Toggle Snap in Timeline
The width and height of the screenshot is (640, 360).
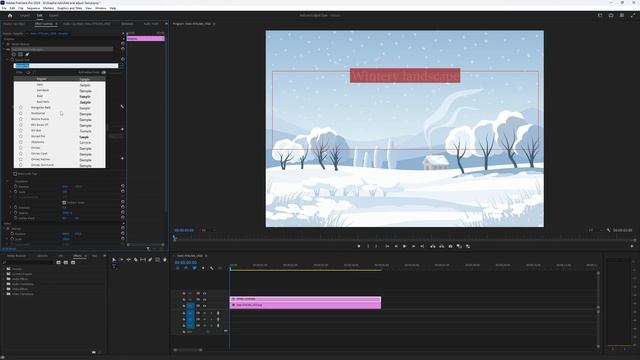(186, 268)
